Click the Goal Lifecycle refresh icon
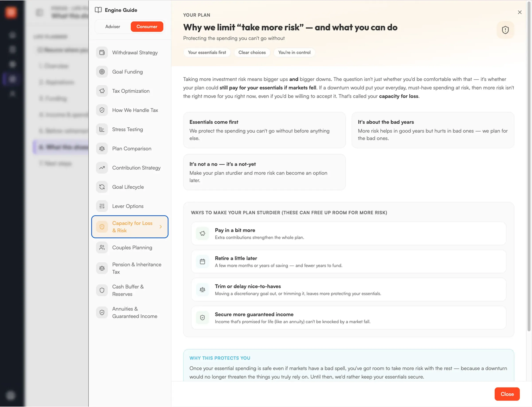The image size is (532, 407). pyautogui.click(x=102, y=187)
